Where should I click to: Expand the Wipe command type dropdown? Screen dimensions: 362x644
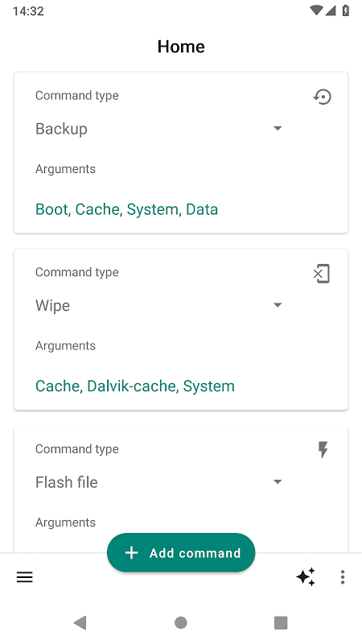coord(278,305)
